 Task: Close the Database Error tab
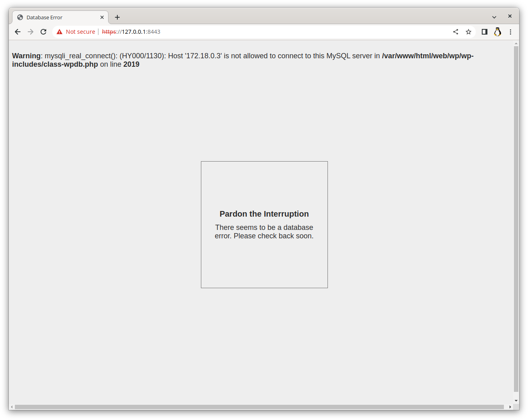click(102, 17)
